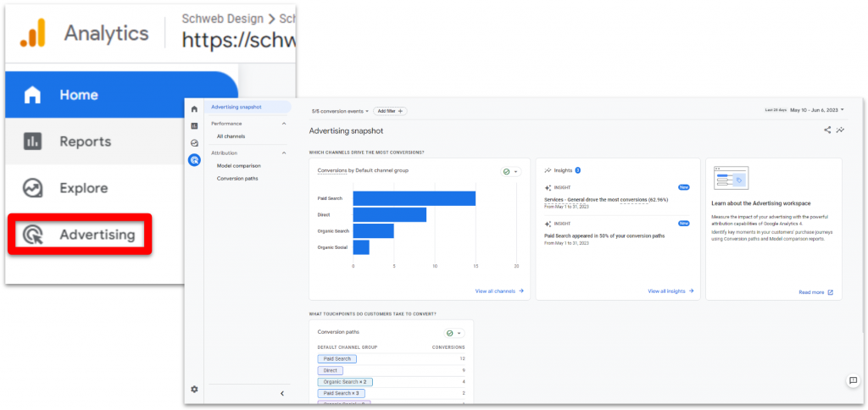Open the 5/5 conversion events dropdown
The image size is (868, 410).
tap(340, 111)
